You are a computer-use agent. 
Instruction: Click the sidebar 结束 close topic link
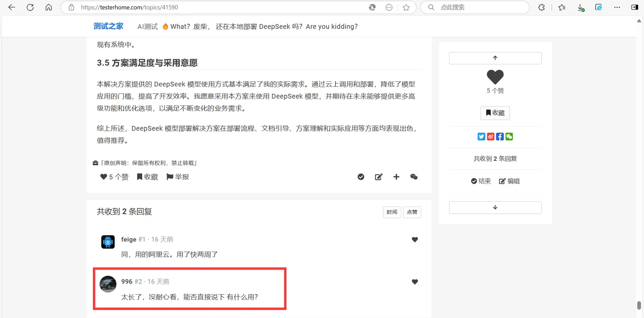pos(481,181)
